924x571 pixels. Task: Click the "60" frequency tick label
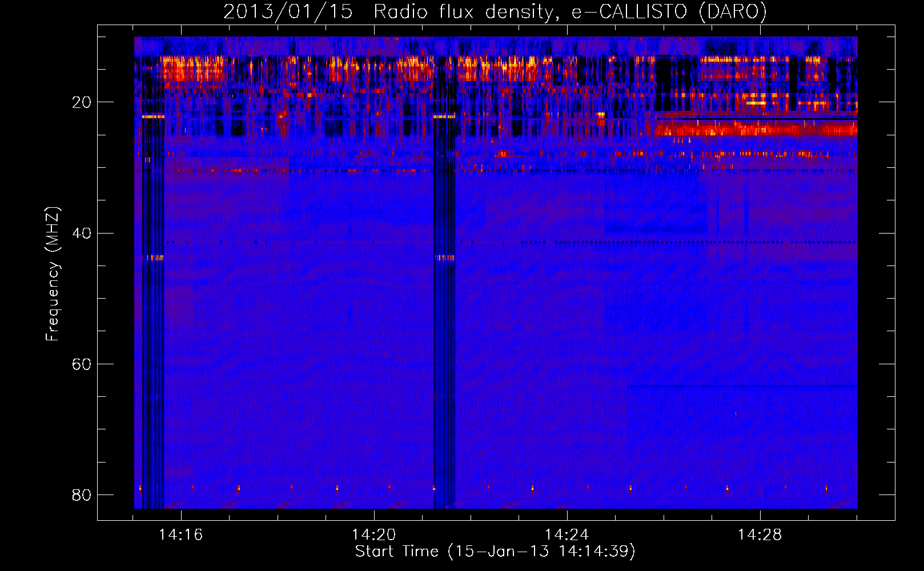pos(82,364)
